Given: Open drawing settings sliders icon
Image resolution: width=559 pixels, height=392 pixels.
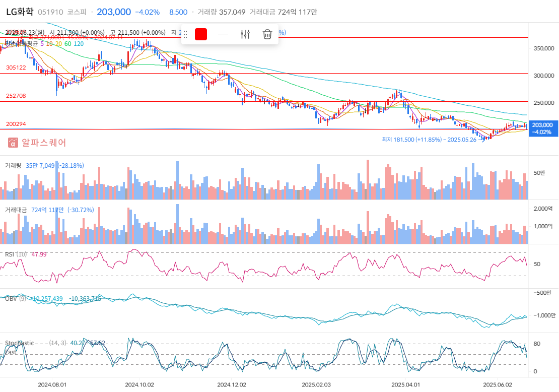Looking at the screenshot, I should 245,34.
